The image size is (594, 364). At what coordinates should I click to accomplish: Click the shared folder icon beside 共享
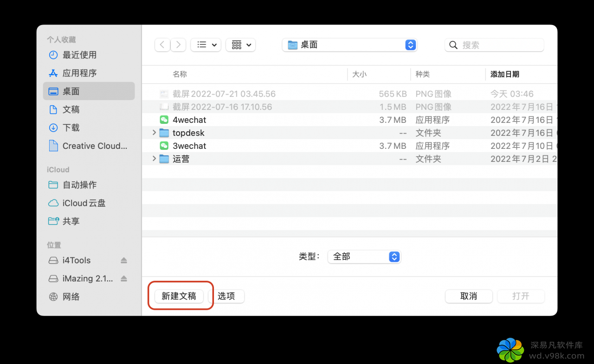click(53, 221)
